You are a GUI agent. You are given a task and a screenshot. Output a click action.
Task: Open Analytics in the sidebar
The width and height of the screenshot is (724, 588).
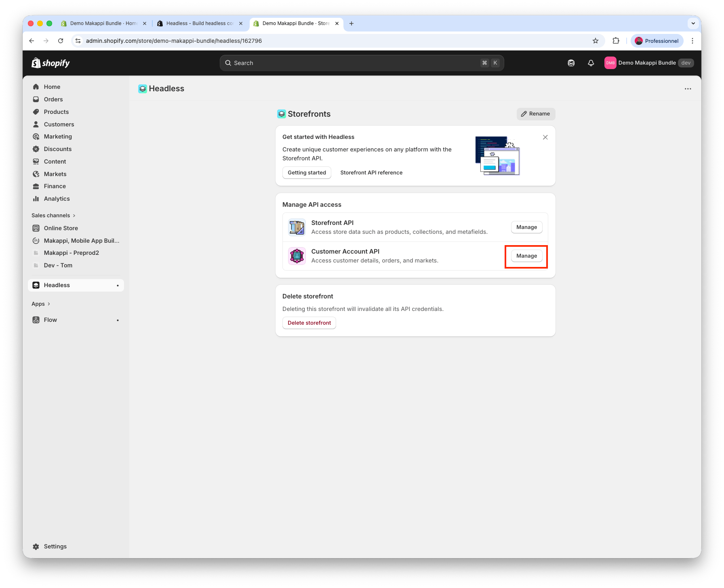57,199
